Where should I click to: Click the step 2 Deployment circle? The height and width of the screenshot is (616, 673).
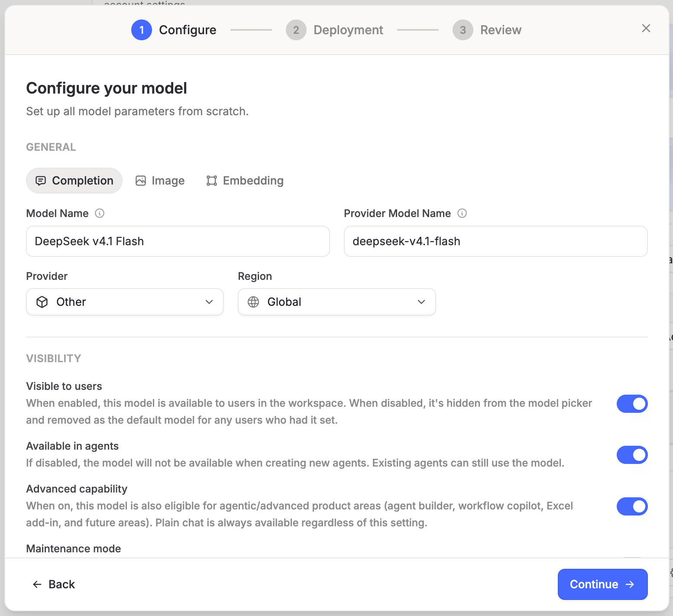[x=296, y=30]
